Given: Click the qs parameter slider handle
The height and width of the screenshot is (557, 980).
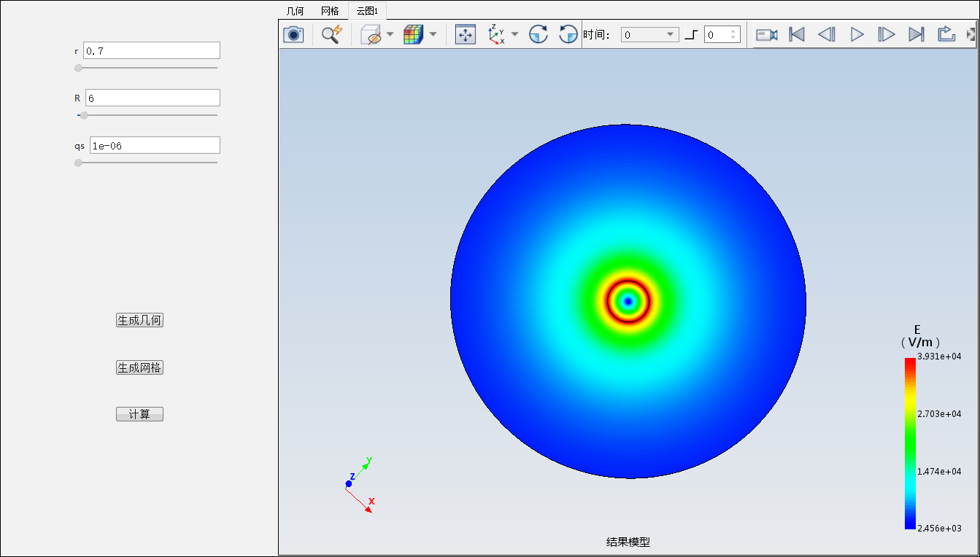Looking at the screenshot, I should (x=78, y=163).
